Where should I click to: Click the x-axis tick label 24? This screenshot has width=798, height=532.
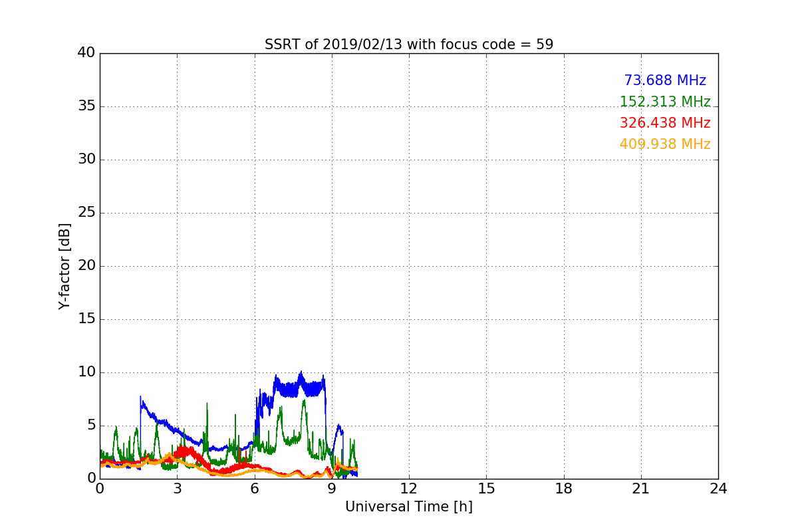pyautogui.click(x=718, y=489)
